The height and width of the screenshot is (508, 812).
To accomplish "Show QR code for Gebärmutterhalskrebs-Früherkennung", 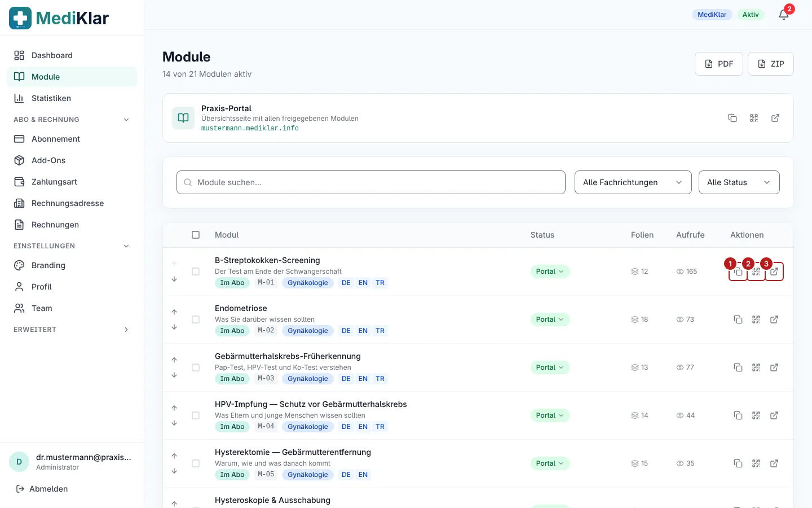I will (x=756, y=367).
